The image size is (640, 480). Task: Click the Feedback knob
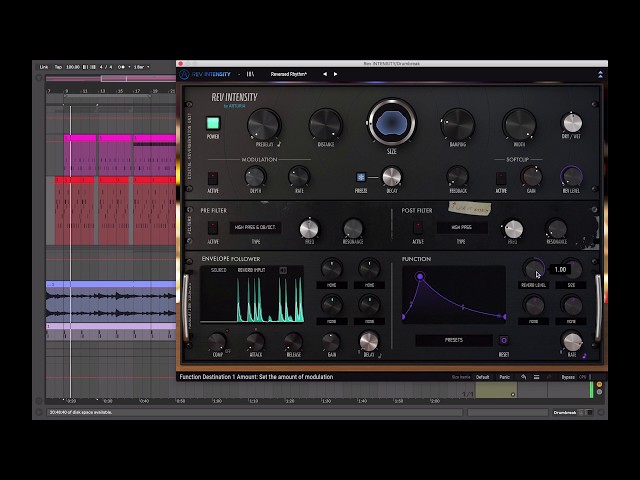pos(458,177)
